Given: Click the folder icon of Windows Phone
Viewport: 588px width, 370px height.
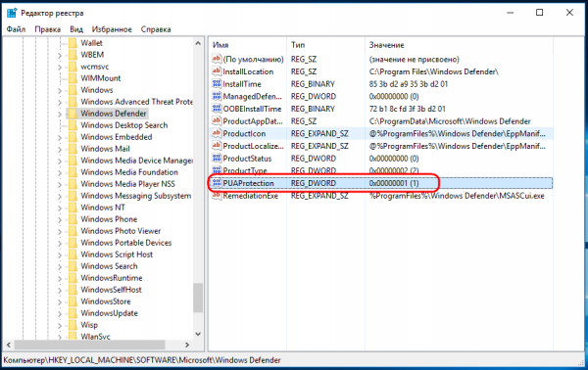Looking at the screenshot, I should point(73,218).
